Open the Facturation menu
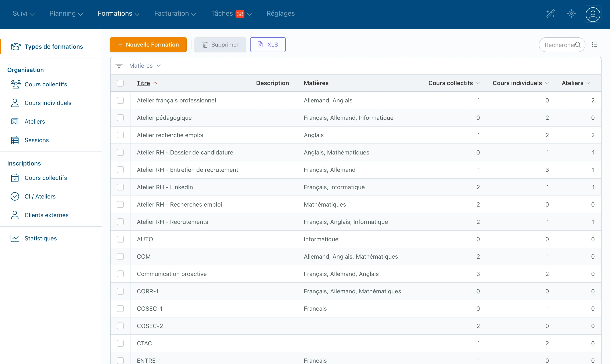The image size is (610, 364). point(175,14)
